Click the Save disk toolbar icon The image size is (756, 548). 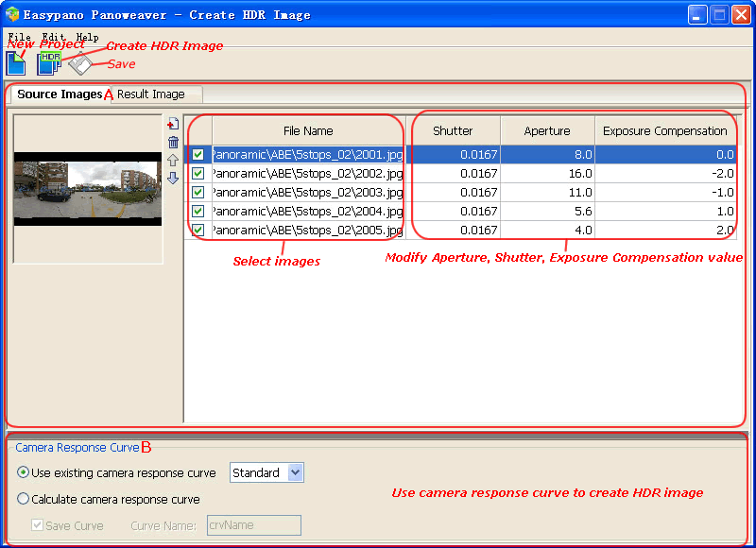tap(80, 64)
